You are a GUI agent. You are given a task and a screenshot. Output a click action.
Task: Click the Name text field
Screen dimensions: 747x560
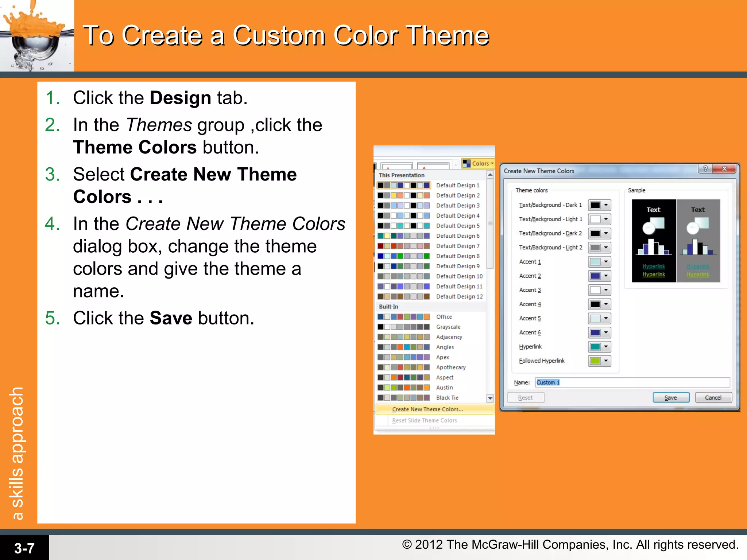coord(632,382)
